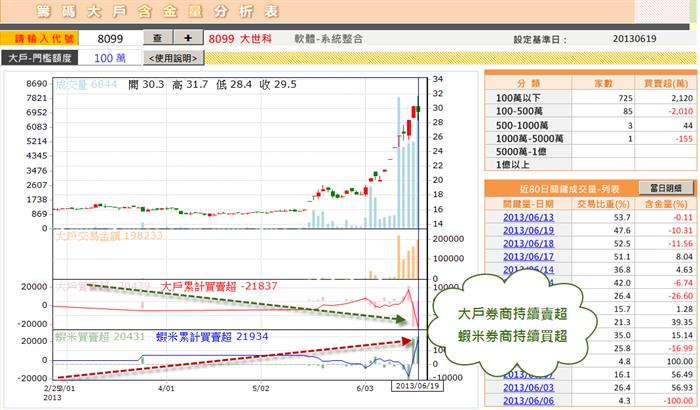The height and width of the screenshot is (410, 700).
Task: Select the base date value 20130619
Action: click(634, 39)
